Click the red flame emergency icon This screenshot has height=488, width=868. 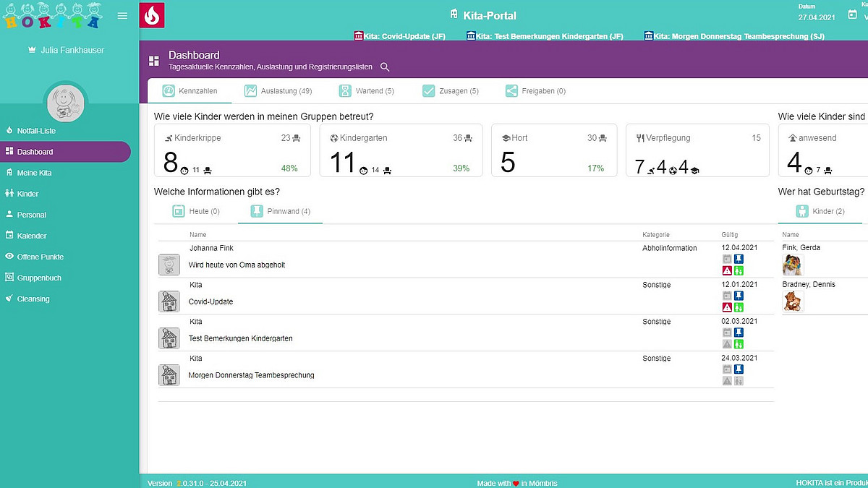152,15
